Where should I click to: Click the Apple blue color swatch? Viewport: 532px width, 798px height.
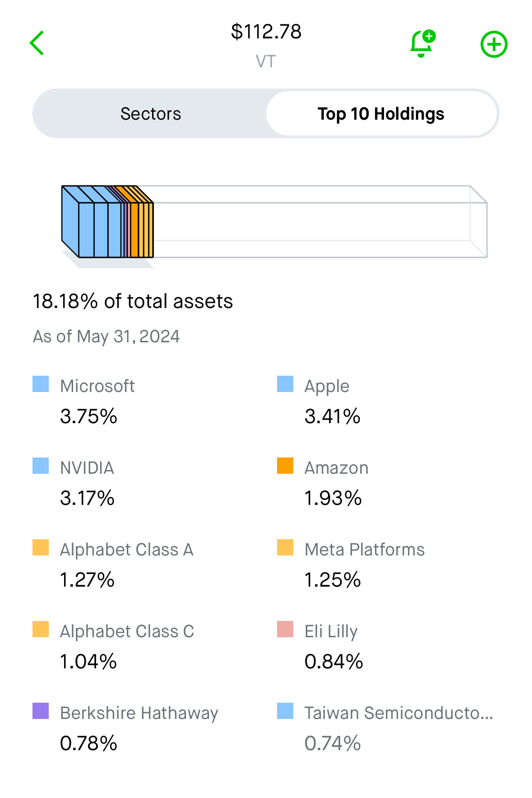(285, 384)
